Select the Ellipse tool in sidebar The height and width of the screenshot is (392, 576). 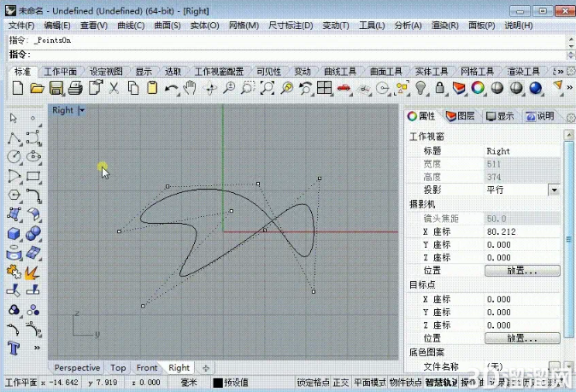33,156
